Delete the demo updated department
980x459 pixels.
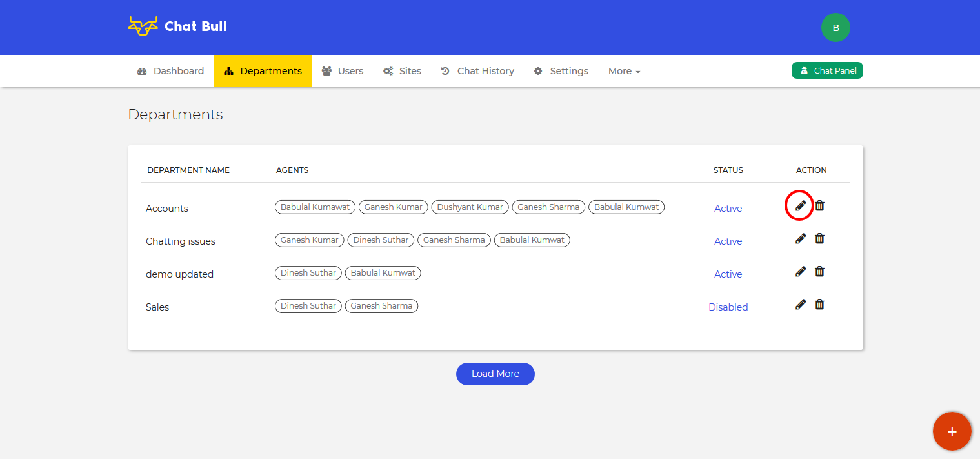[819, 271]
